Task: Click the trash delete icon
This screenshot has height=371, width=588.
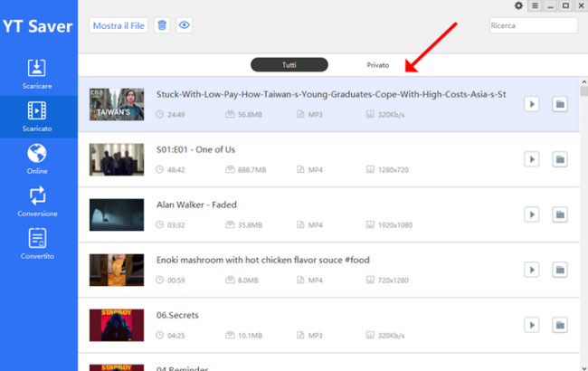Action: pos(162,25)
